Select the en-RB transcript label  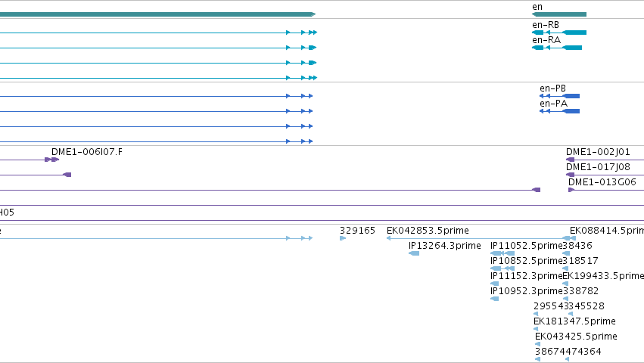pyautogui.click(x=546, y=25)
